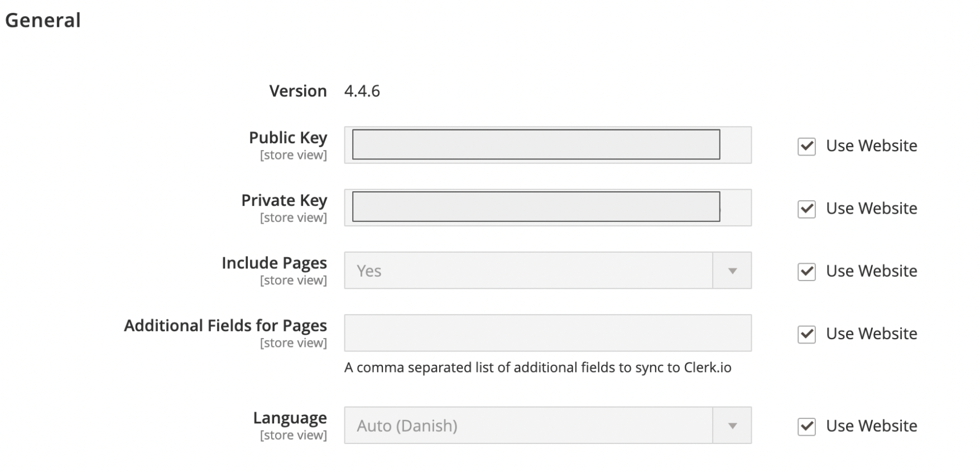
Task: Open the Include Pages 'Yes' select box
Action: 528,271
